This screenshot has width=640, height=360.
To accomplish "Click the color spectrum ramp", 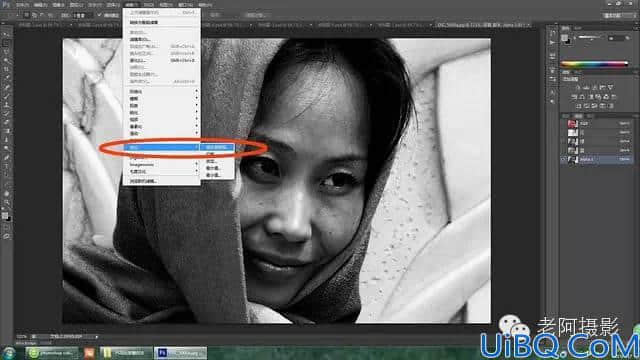I will [x=594, y=64].
